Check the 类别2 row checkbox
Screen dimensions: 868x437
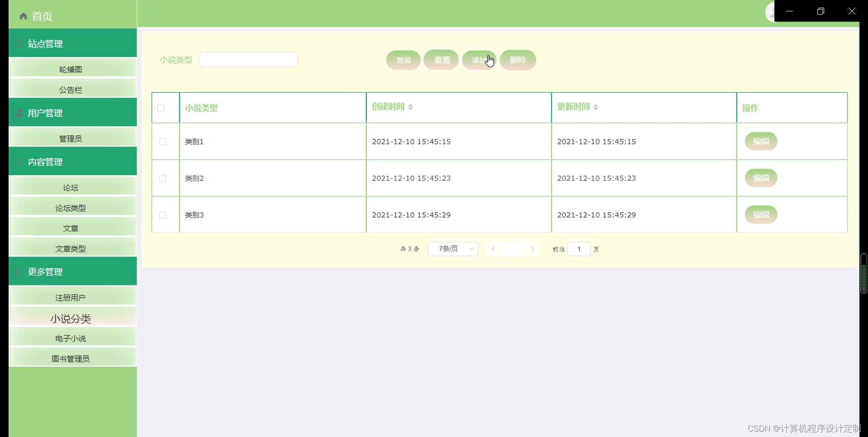click(x=163, y=178)
